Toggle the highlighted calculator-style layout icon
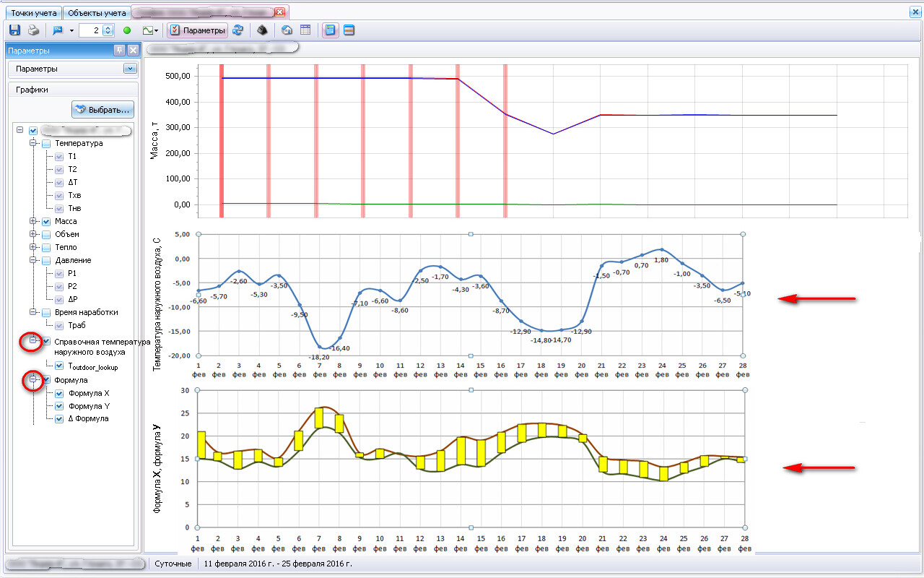The width and height of the screenshot is (924, 578). [x=330, y=30]
